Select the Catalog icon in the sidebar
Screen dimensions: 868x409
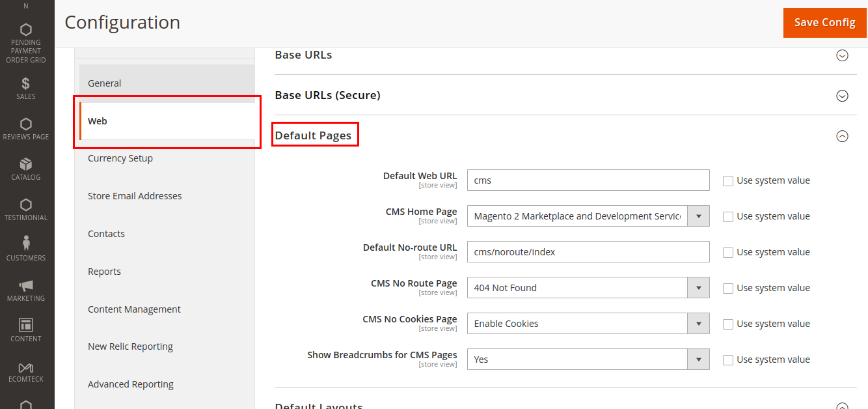coord(26,168)
